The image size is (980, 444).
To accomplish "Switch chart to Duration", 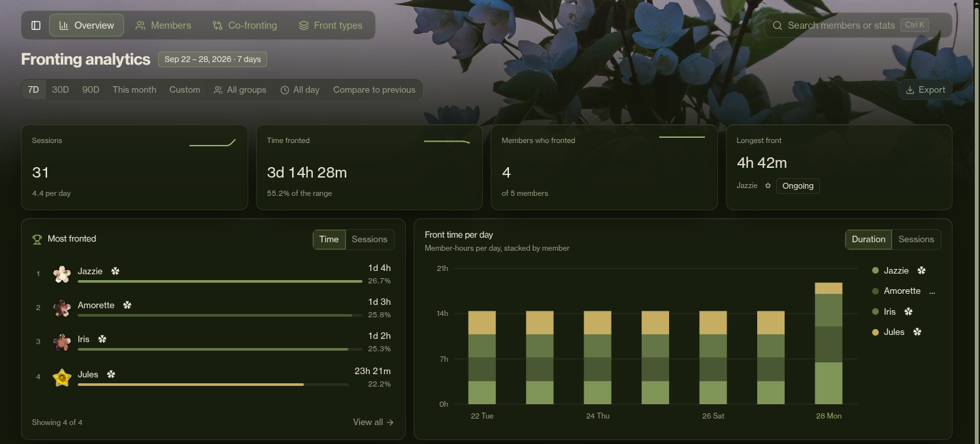I will coord(868,239).
